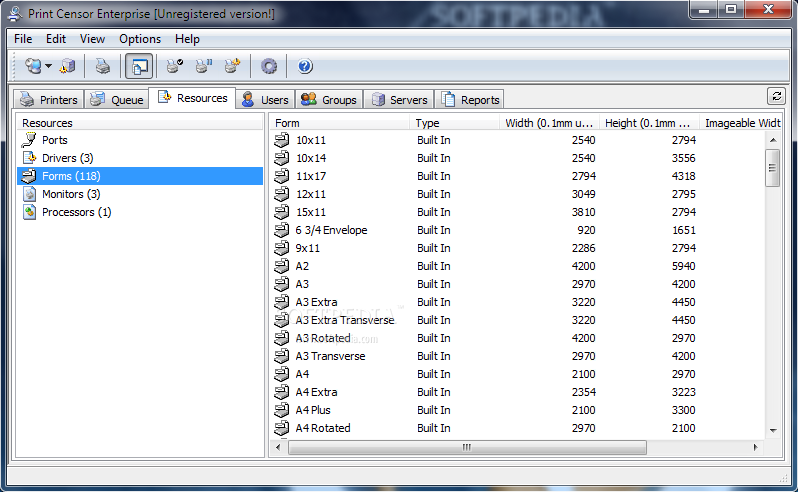Open the View menu
This screenshot has width=798, height=492.
[92, 39]
